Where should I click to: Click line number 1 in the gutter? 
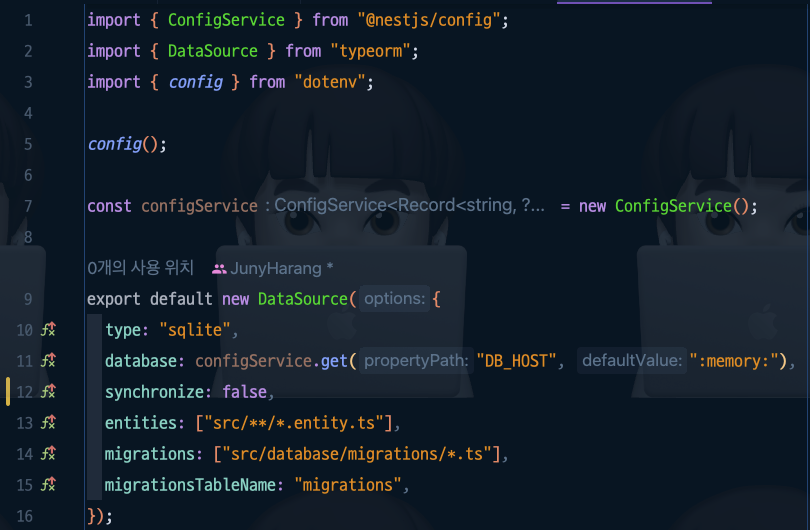(28, 20)
